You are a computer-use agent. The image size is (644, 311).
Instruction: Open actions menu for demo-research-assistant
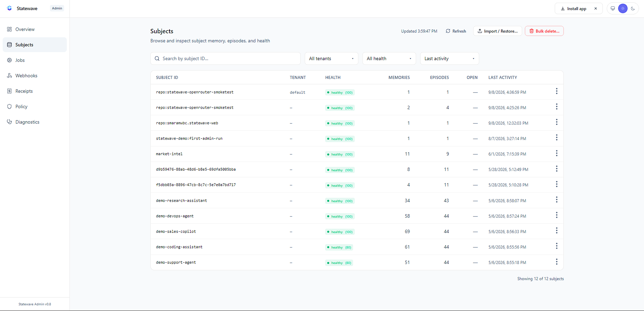(x=557, y=200)
